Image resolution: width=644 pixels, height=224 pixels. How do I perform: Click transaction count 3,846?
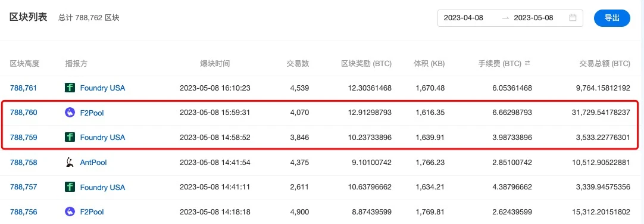(299, 137)
